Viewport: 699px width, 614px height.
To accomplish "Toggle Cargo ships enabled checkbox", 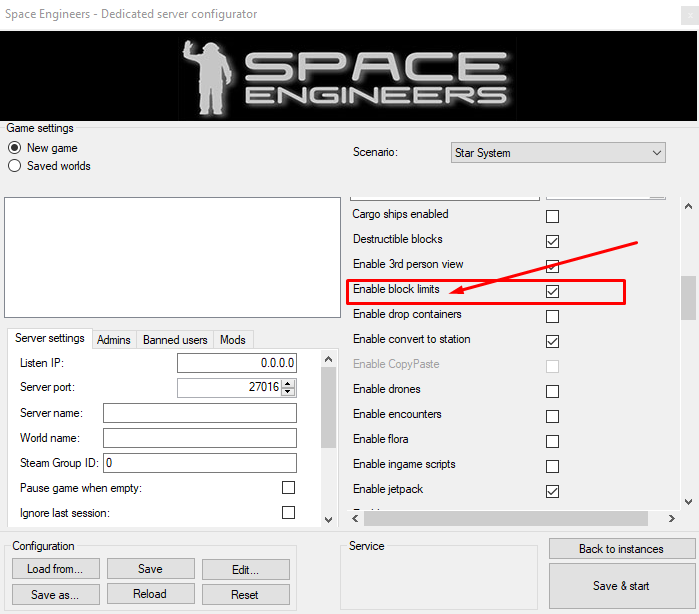I will pyautogui.click(x=552, y=216).
